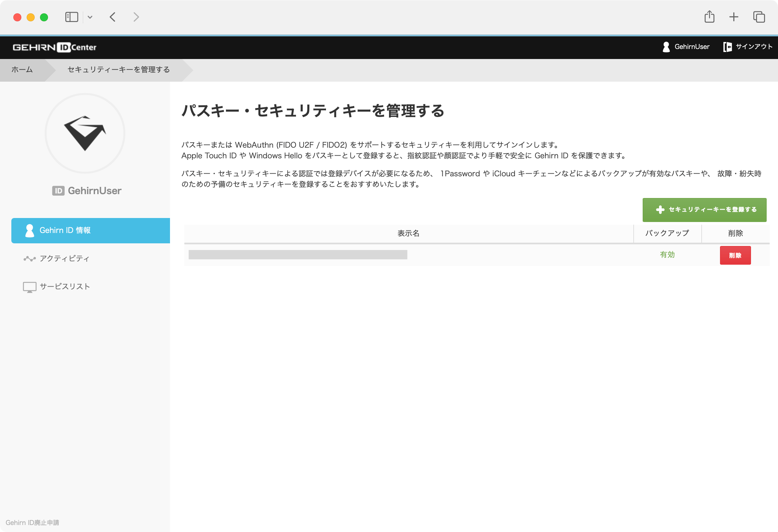Image resolution: width=778 pixels, height=532 pixels.
Task: Click the sign-out icon next to サインアウト
Action: coord(727,47)
